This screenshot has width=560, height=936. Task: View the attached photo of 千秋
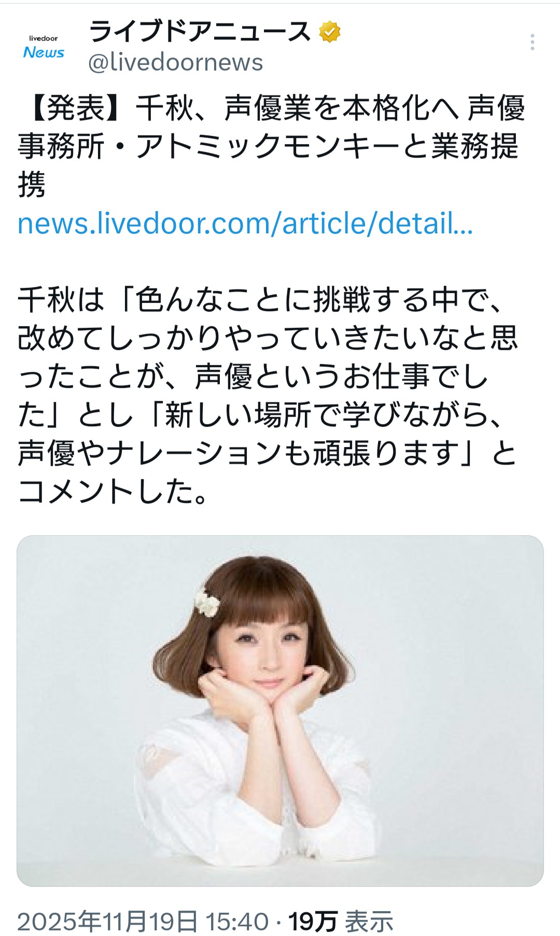pos(280,711)
